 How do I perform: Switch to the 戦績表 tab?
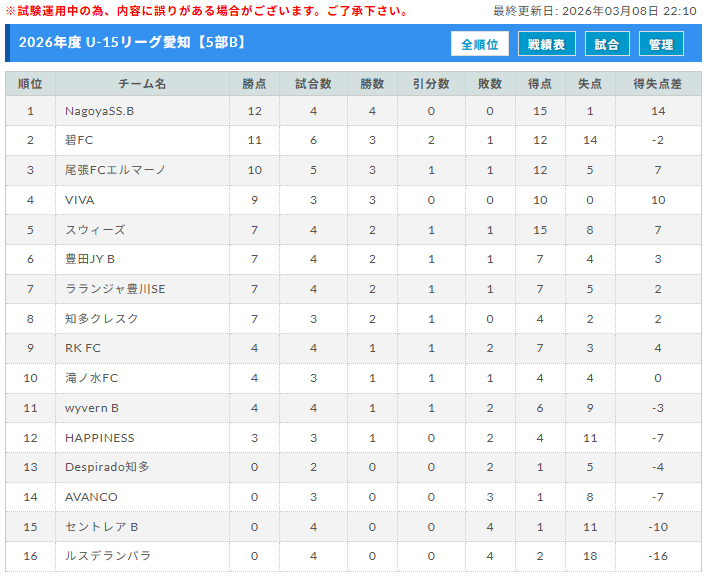pyautogui.click(x=546, y=44)
